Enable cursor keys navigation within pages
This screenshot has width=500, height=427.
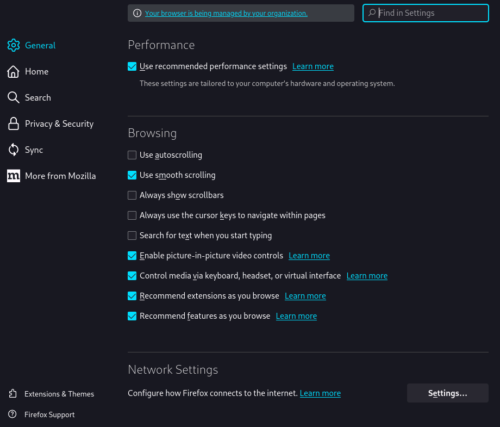coord(132,215)
